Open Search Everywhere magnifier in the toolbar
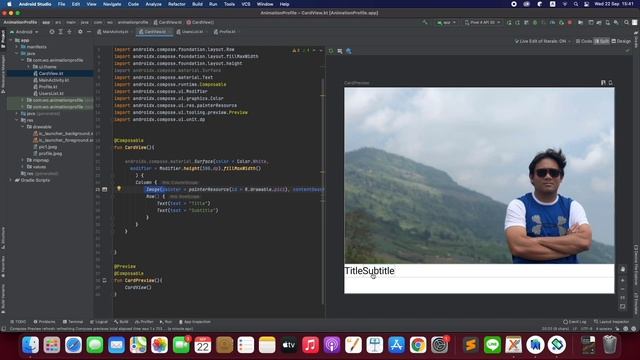The height and width of the screenshot is (360, 640). click(x=626, y=22)
